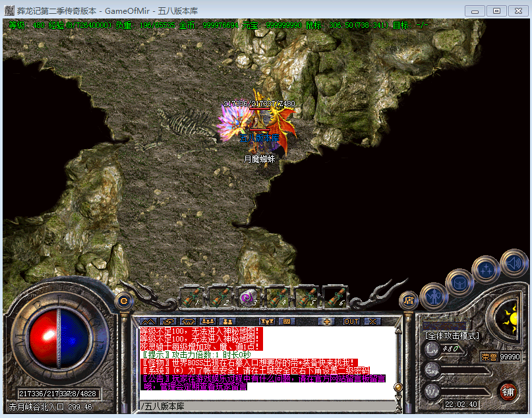The width and height of the screenshot is (532, 418).
Task: Click the Exp progress bar
Action: pyautogui.click(x=466, y=371)
